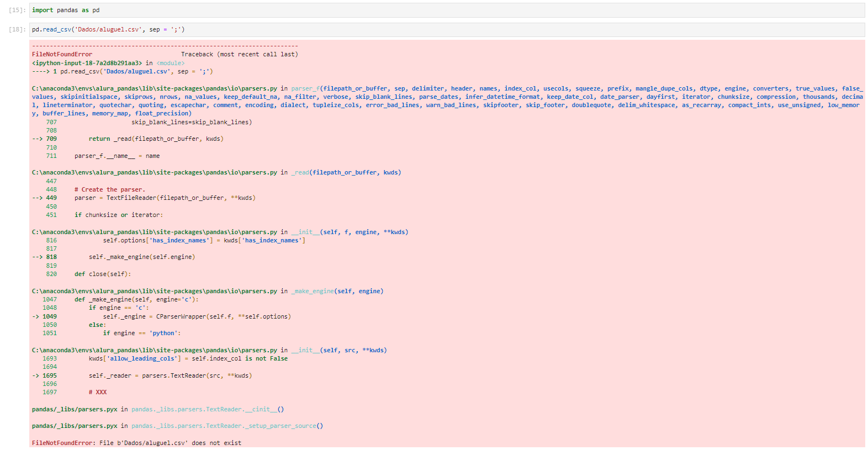Image resolution: width=868 pixels, height=450 pixels.
Task: Click line 1050 'else:'
Action: coord(98,325)
